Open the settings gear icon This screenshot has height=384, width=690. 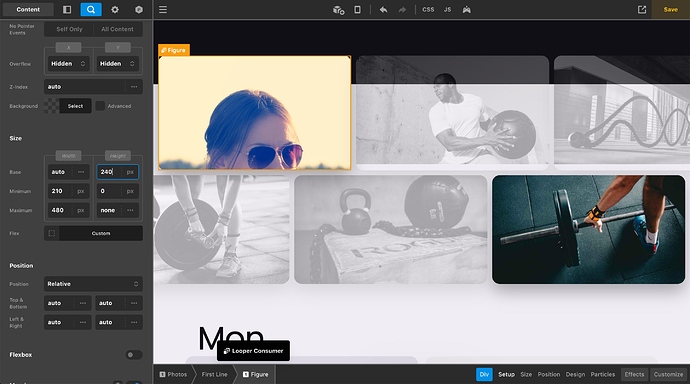(x=115, y=9)
